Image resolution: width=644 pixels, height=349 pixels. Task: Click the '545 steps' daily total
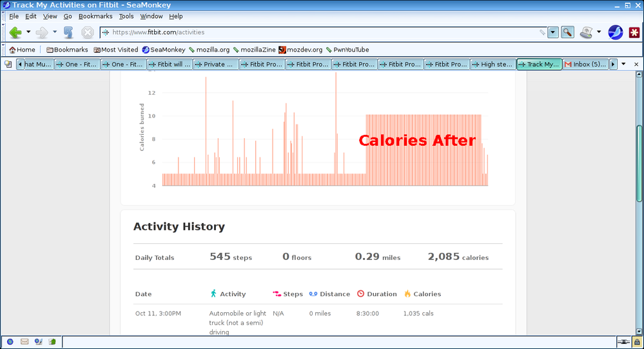click(x=231, y=257)
